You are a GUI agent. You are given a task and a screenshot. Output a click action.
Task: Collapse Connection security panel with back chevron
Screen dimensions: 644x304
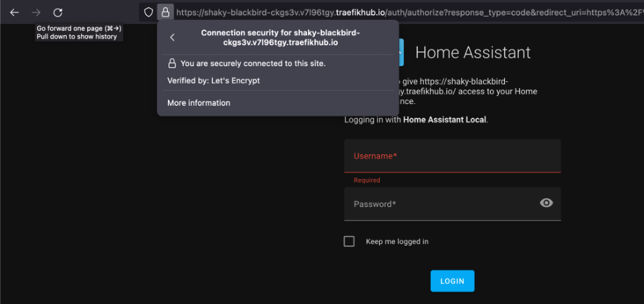172,38
